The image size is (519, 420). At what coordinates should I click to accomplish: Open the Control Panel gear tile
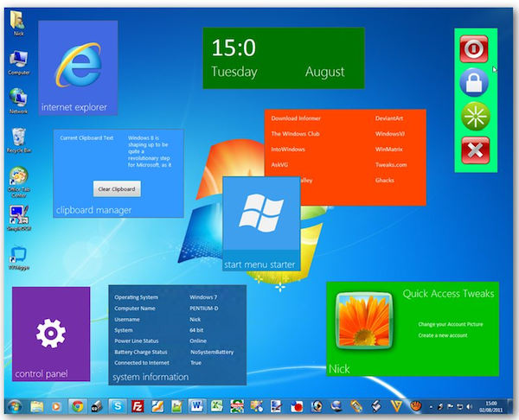50,333
